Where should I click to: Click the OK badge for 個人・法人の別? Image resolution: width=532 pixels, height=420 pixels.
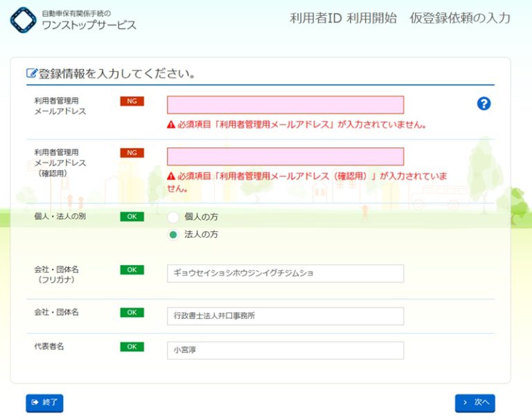(x=132, y=217)
